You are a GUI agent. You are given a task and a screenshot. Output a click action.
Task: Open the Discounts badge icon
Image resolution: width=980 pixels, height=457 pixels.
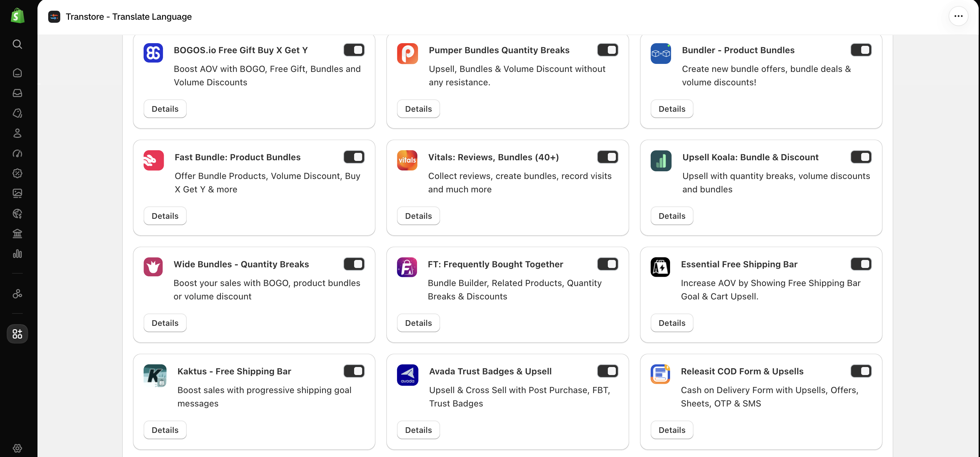[17, 173]
